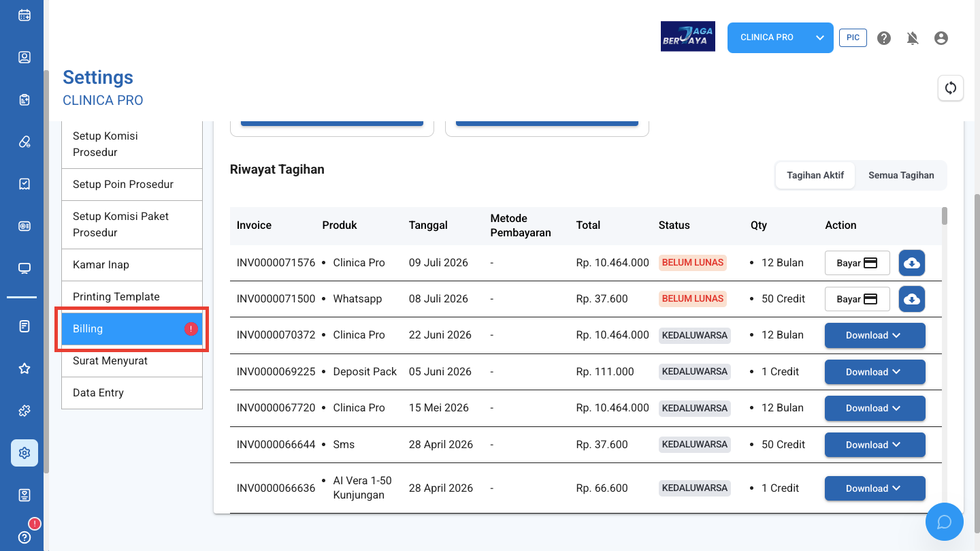Expand Download dropdown for Deposit Pack invoice
The height and width of the screenshot is (551, 980).
(x=875, y=372)
